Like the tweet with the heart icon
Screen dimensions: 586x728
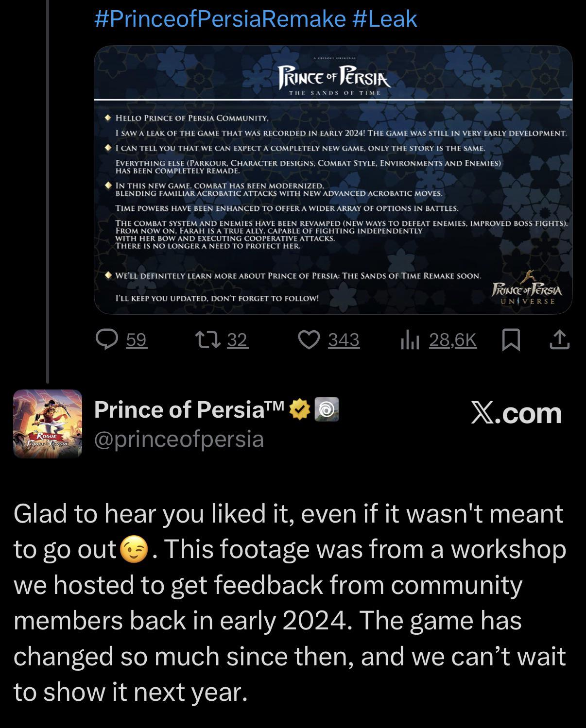[x=309, y=339]
